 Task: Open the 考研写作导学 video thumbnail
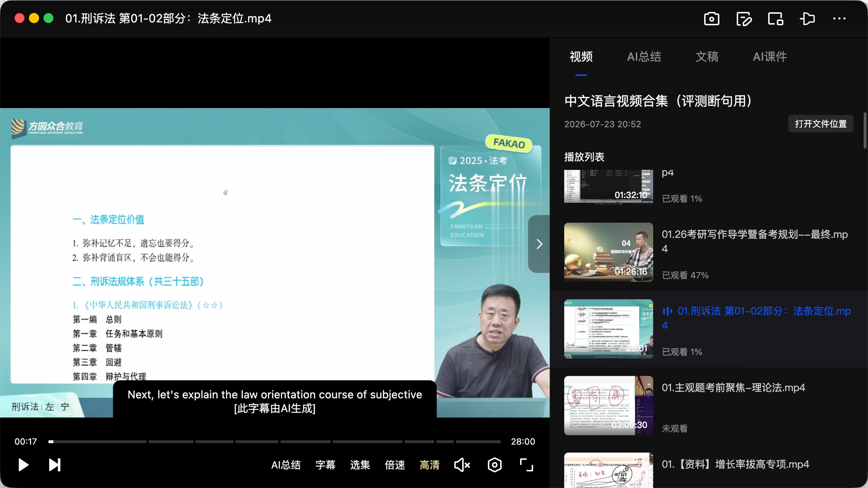pyautogui.click(x=608, y=252)
